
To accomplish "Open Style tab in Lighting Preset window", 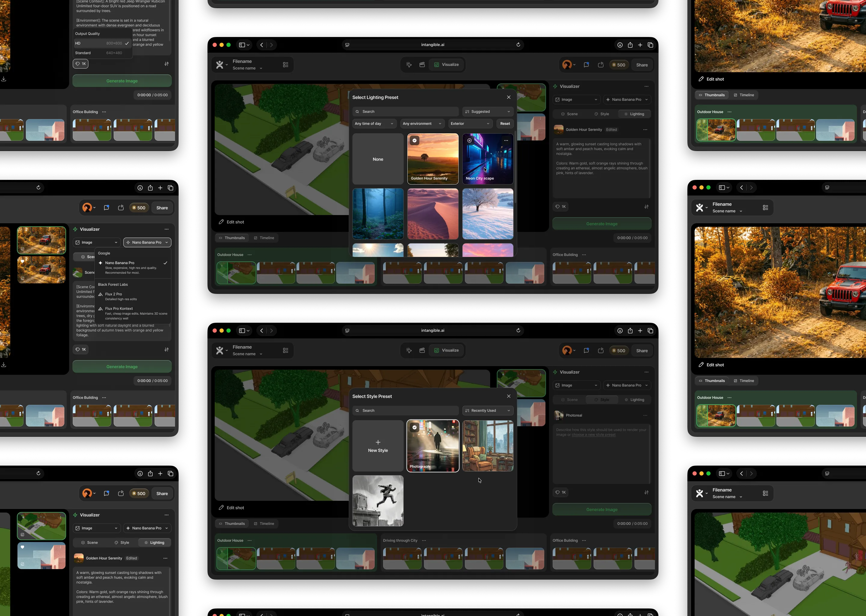I will point(601,114).
